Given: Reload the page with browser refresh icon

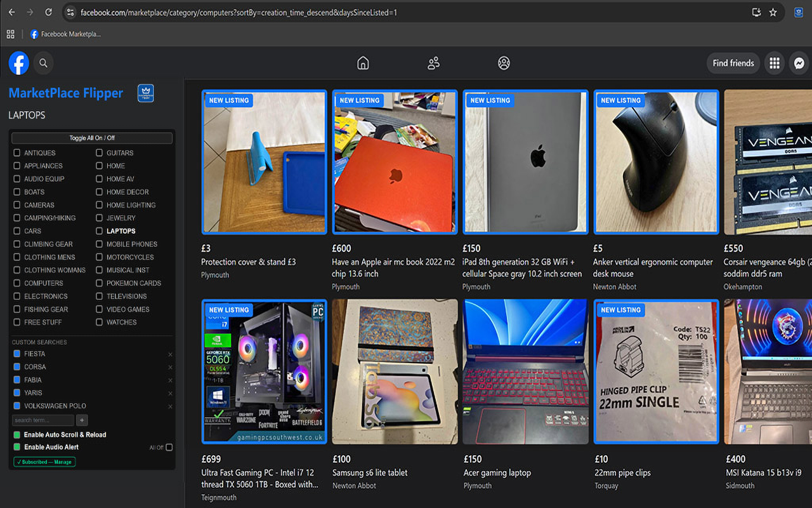Looking at the screenshot, I should click(x=48, y=12).
